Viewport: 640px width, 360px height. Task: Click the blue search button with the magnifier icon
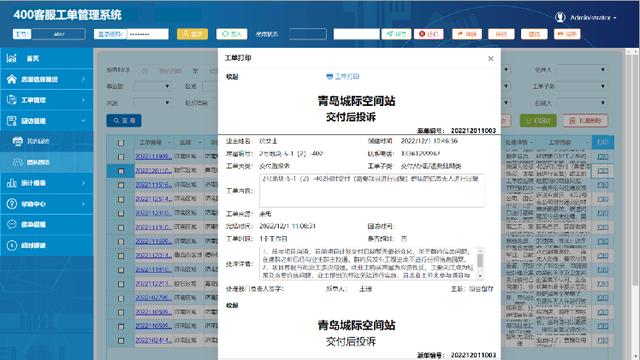tap(124, 120)
